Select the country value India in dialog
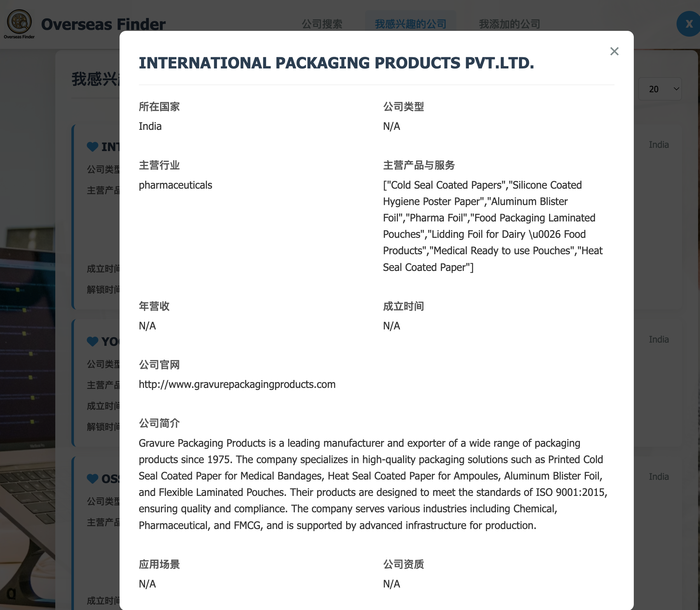This screenshot has width=700, height=610. coord(150,126)
